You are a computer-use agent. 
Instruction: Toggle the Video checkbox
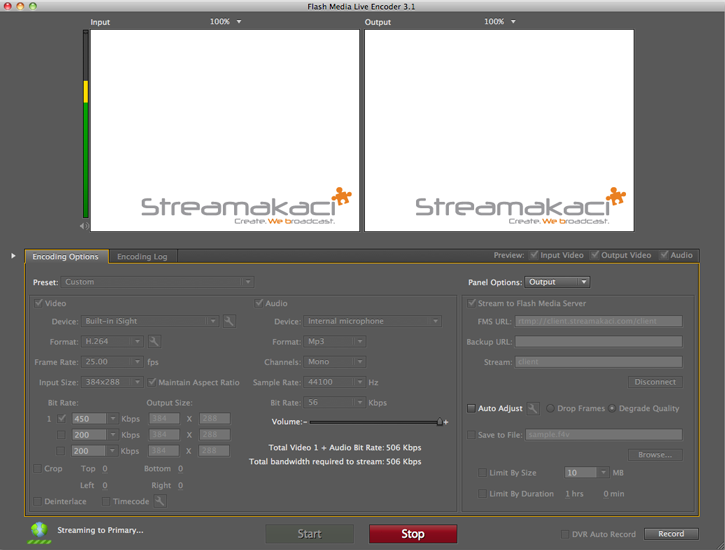click(x=39, y=303)
